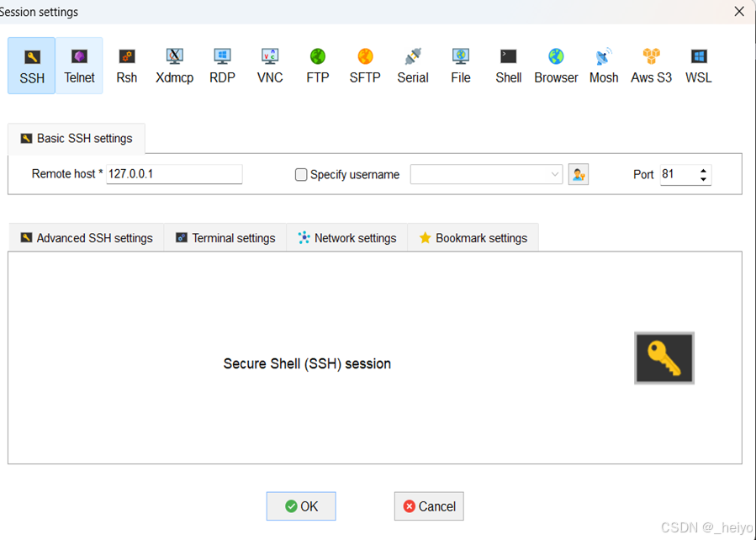This screenshot has height=540, width=756.
Task: Pick the RDP session type
Action: (x=222, y=66)
